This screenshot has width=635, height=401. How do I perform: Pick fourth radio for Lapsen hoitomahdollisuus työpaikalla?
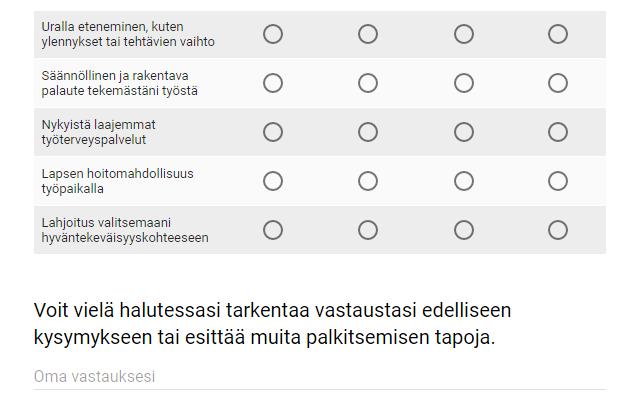click(558, 181)
